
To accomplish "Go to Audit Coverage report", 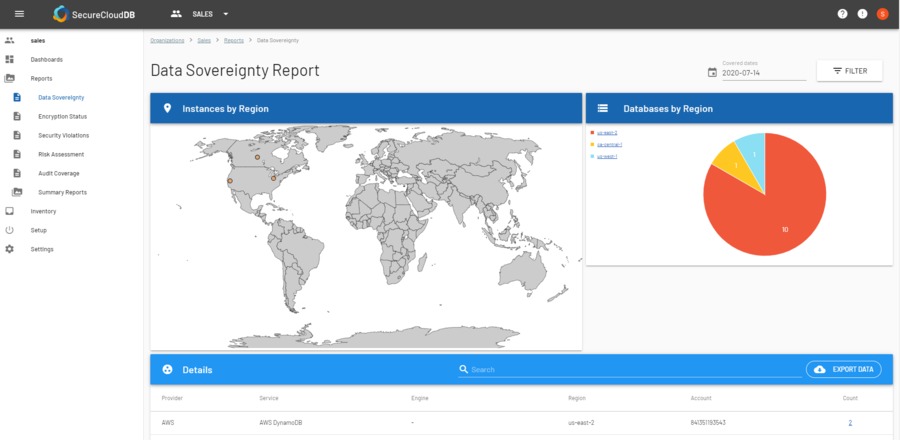I will [x=58, y=173].
